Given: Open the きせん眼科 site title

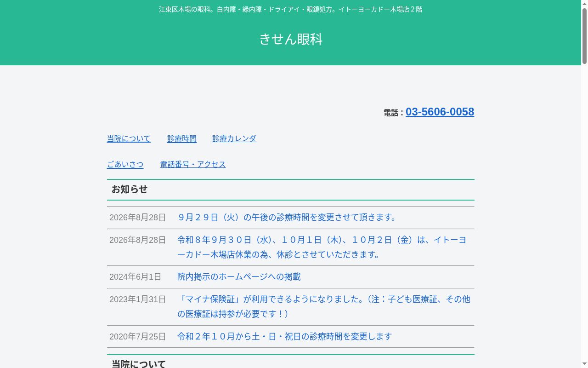Looking at the screenshot, I should (291, 40).
